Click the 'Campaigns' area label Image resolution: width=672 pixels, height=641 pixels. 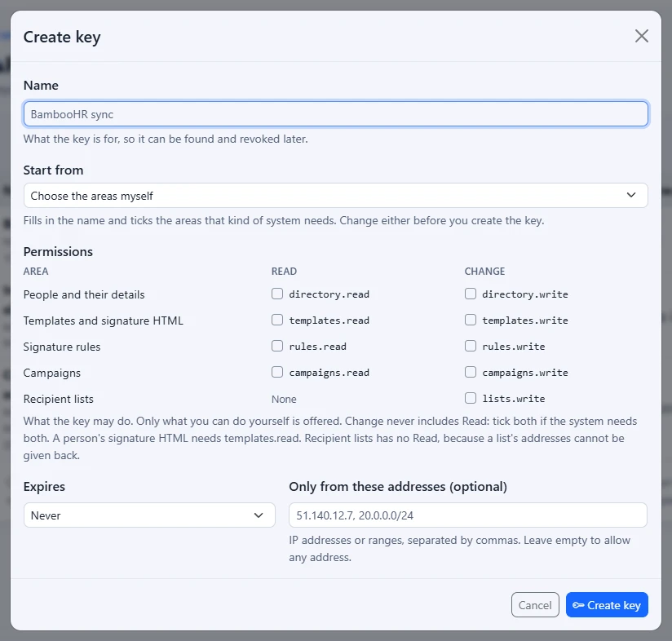(52, 374)
